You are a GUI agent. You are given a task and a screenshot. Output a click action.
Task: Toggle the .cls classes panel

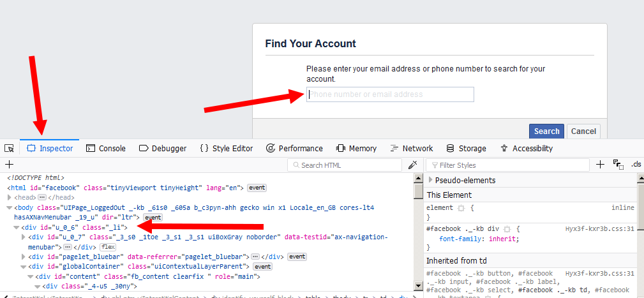tap(636, 165)
